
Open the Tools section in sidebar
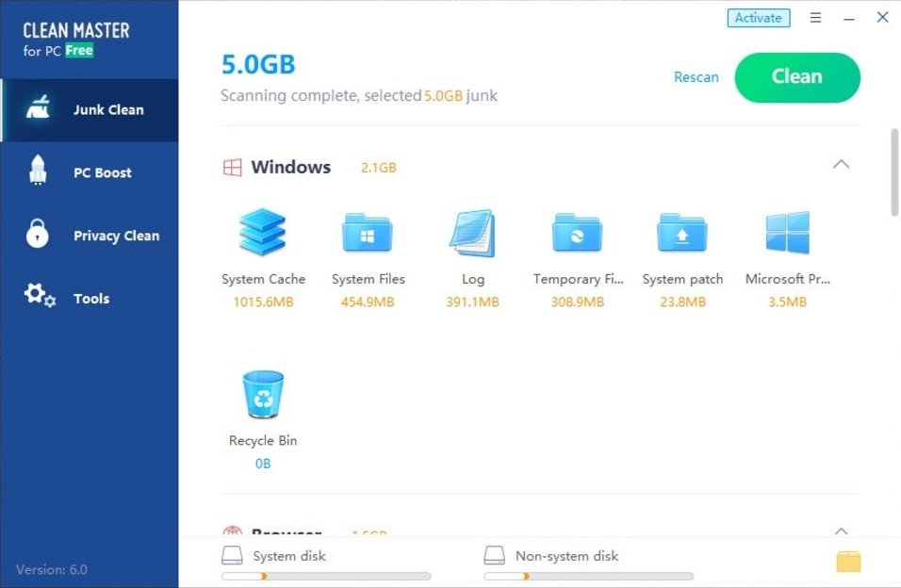90,299
